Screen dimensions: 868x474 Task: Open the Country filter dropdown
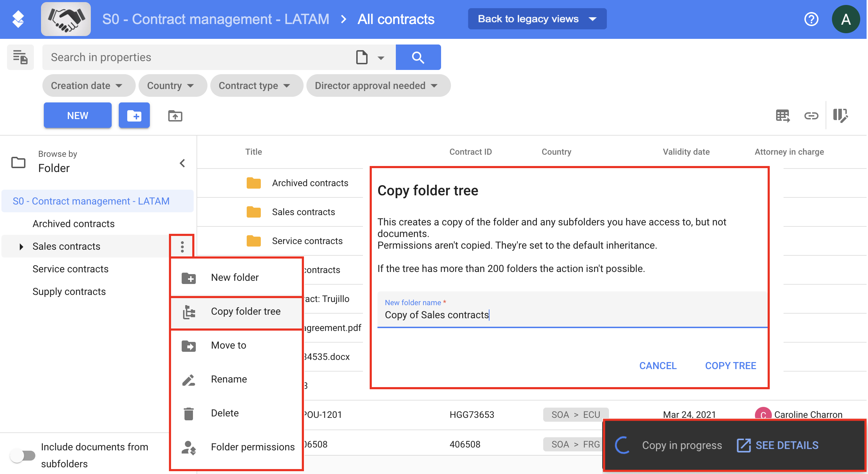click(x=172, y=85)
